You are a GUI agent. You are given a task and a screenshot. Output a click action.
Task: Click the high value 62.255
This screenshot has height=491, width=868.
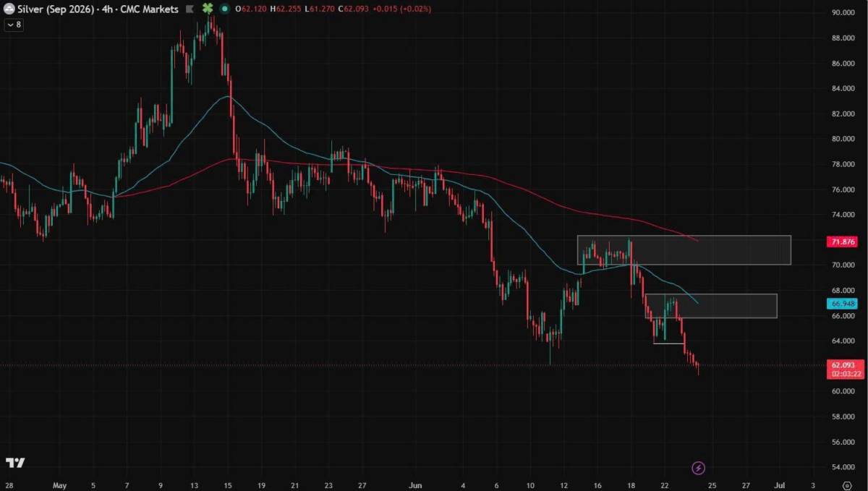click(289, 9)
